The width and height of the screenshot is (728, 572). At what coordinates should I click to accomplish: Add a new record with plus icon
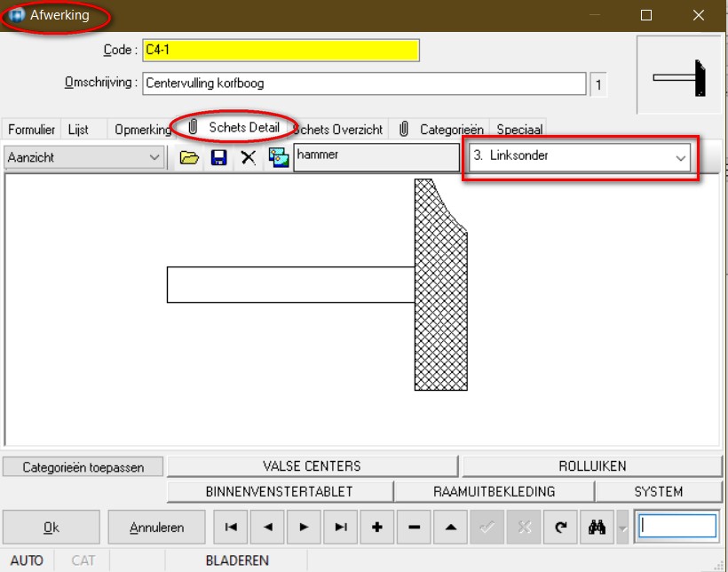[377, 527]
